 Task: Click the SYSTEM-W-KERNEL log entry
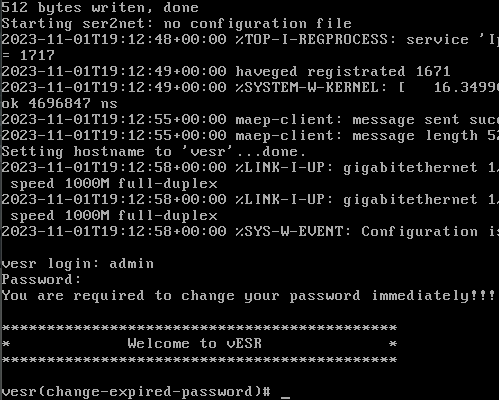pyautogui.click(x=250, y=87)
